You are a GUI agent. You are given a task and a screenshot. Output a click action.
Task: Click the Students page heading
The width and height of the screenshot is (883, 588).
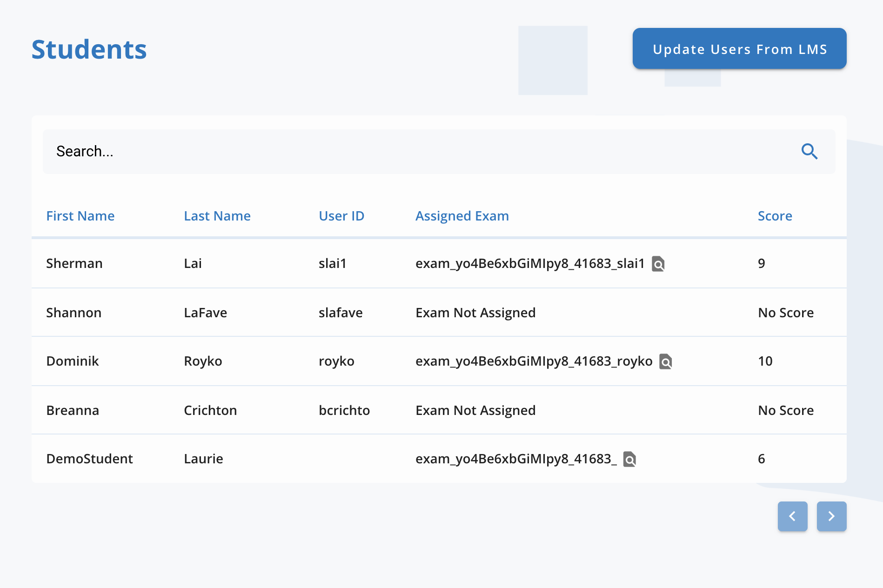coord(88,48)
